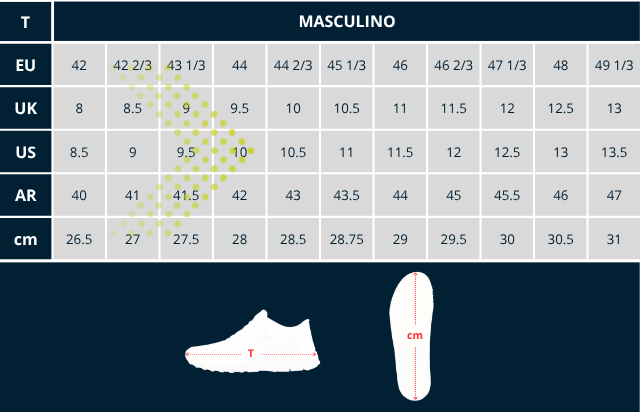
Task: Select the EU row label
Action: click(x=26, y=65)
